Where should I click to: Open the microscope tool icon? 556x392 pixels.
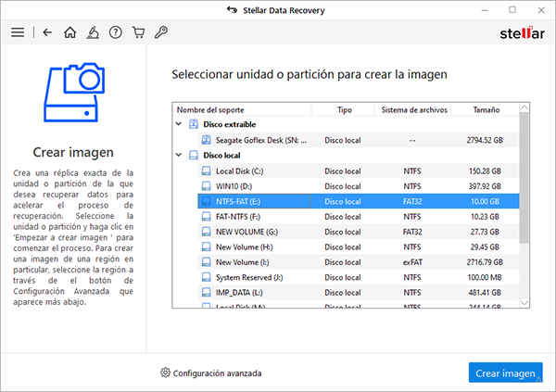coord(93,32)
